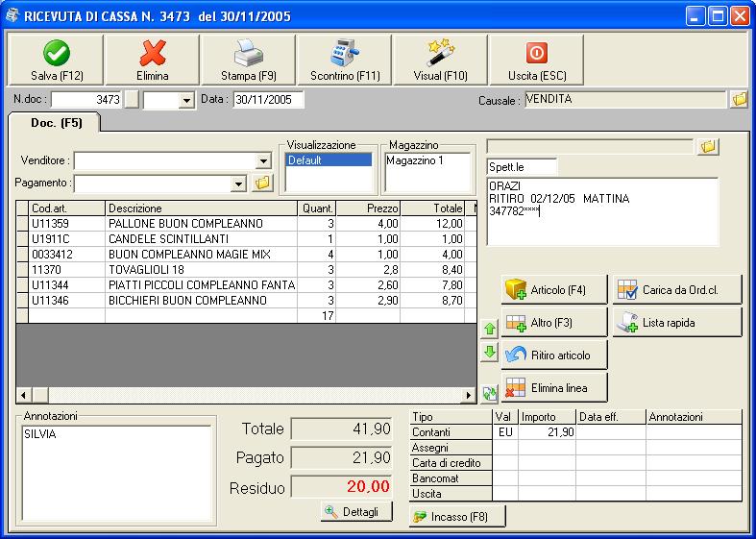This screenshot has width=756, height=539.
Task: Click Quant. column header
Action: coord(317,208)
